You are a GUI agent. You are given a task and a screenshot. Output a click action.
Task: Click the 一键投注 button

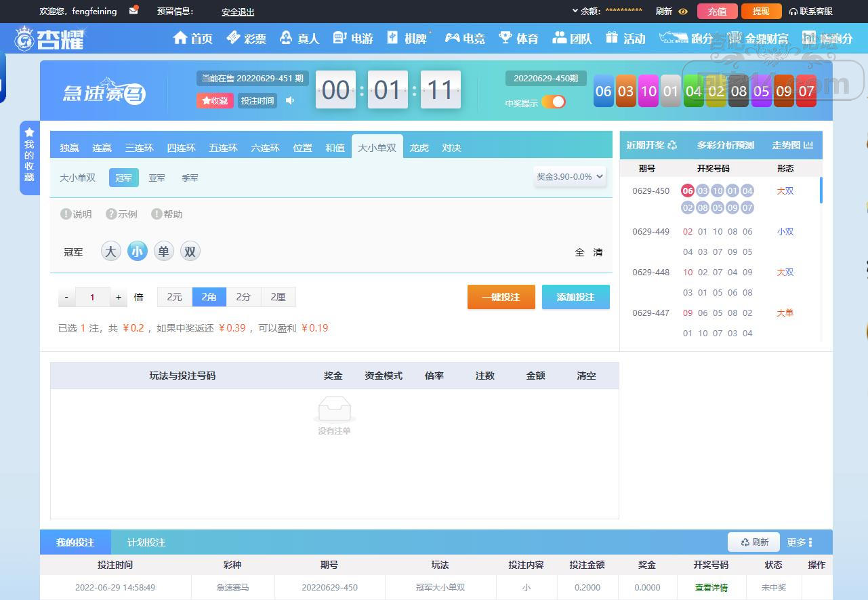pos(501,297)
